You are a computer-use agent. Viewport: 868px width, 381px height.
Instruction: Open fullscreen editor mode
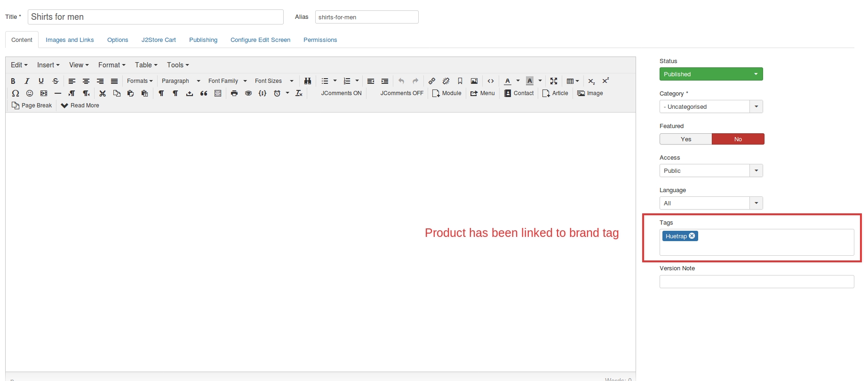click(554, 81)
